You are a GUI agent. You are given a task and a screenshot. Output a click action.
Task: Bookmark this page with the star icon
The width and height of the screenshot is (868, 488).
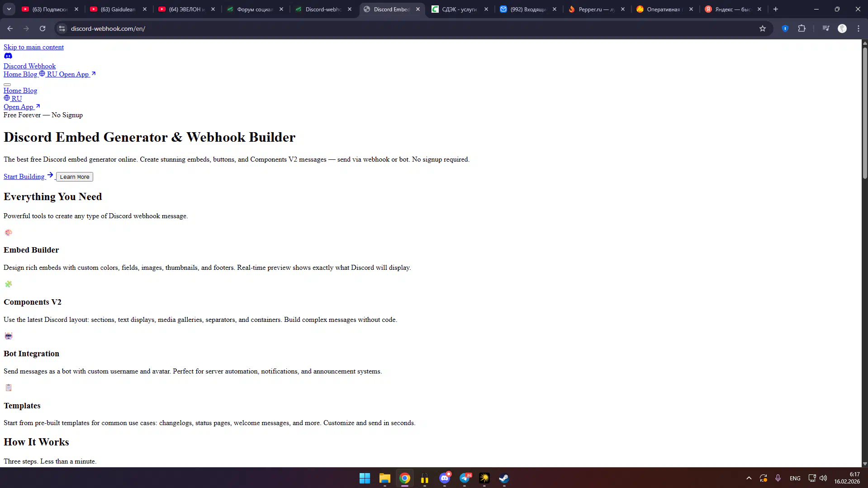(x=763, y=29)
